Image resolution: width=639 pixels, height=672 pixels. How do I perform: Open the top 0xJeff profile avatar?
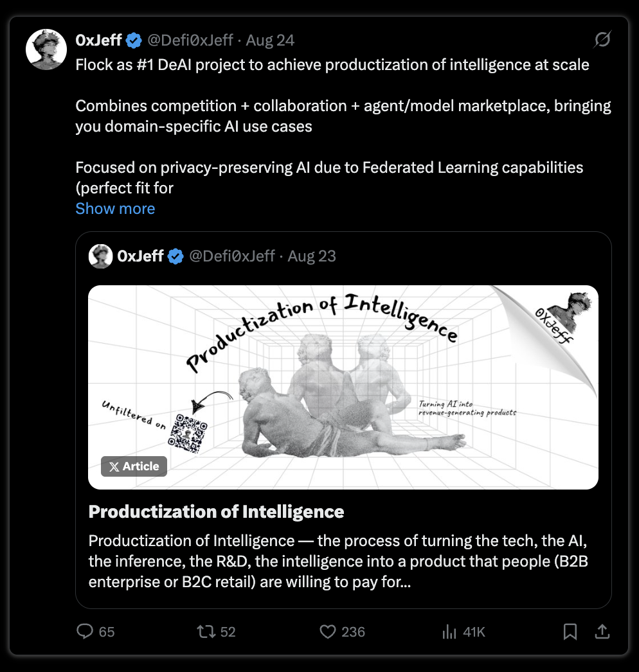(46, 49)
